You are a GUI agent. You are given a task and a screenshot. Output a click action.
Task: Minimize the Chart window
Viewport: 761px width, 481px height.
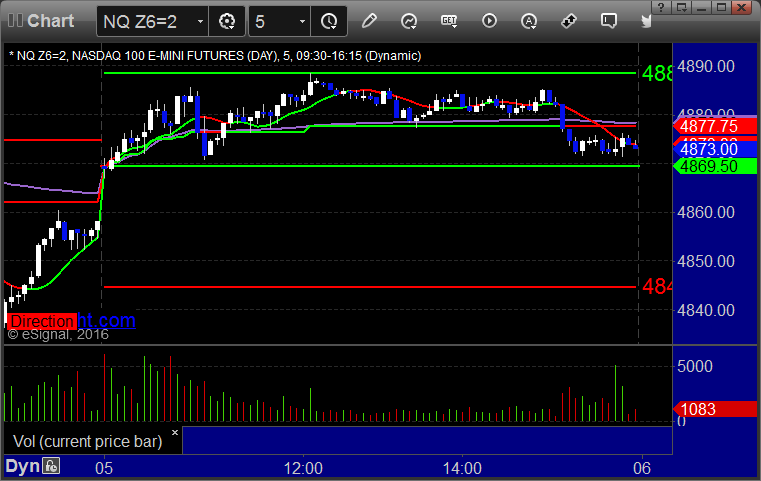(701, 7)
